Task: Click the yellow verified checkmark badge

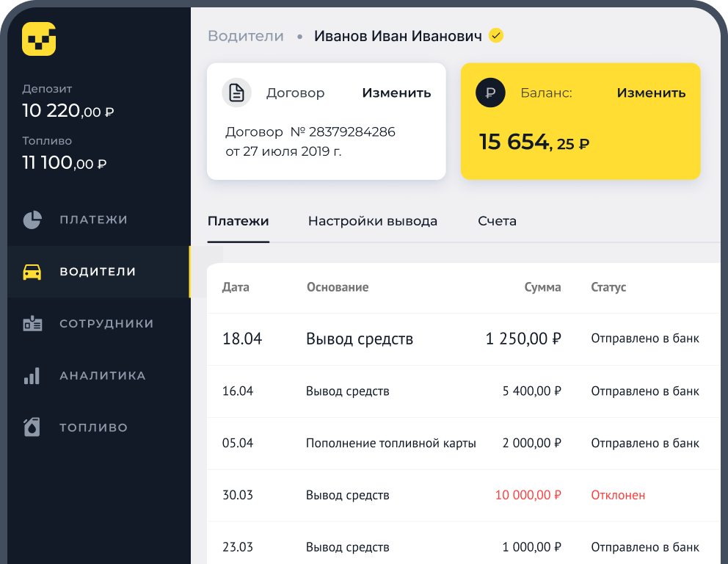Action: click(x=496, y=35)
